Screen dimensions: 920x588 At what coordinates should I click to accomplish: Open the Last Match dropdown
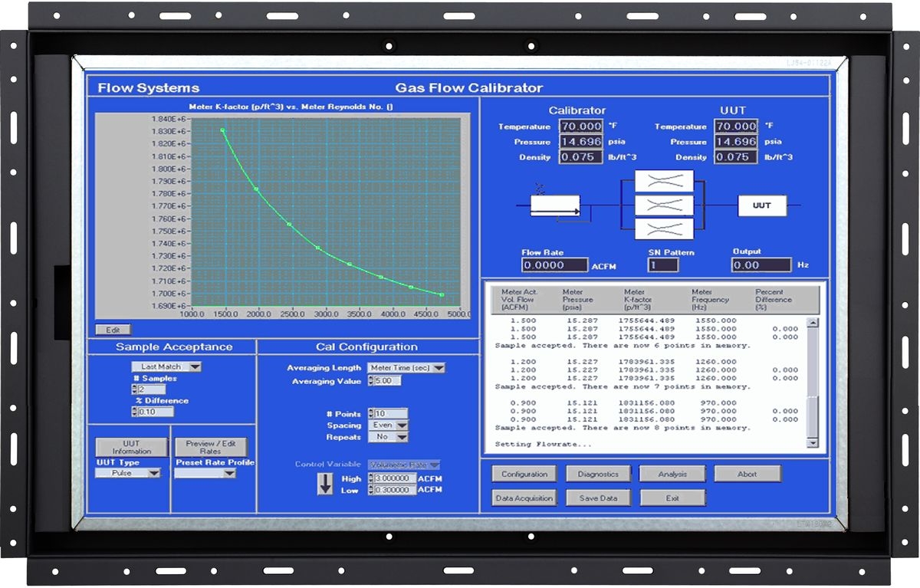click(166, 366)
